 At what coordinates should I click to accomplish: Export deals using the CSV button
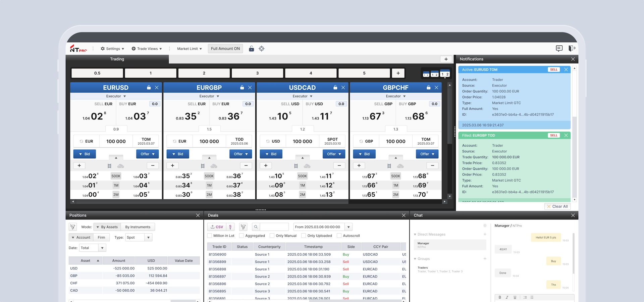(217, 227)
